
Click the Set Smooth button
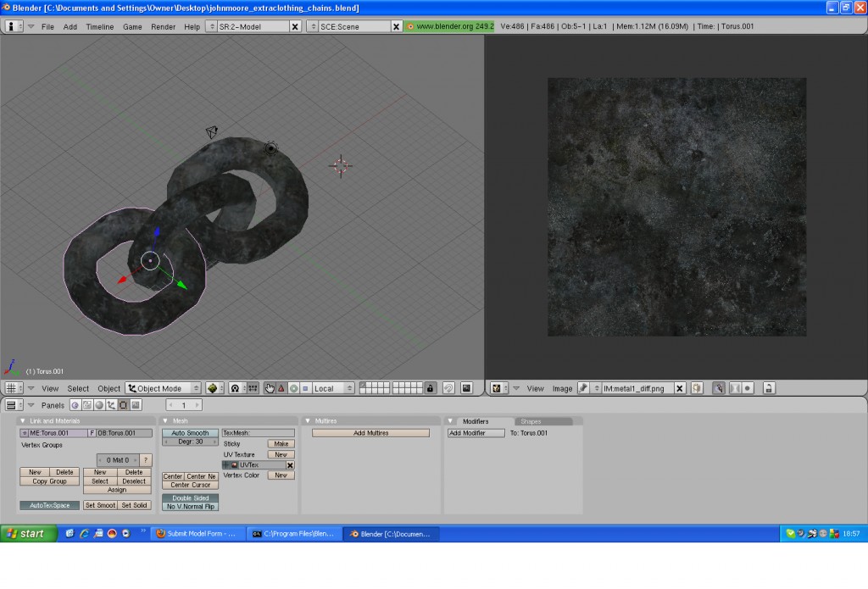99,505
